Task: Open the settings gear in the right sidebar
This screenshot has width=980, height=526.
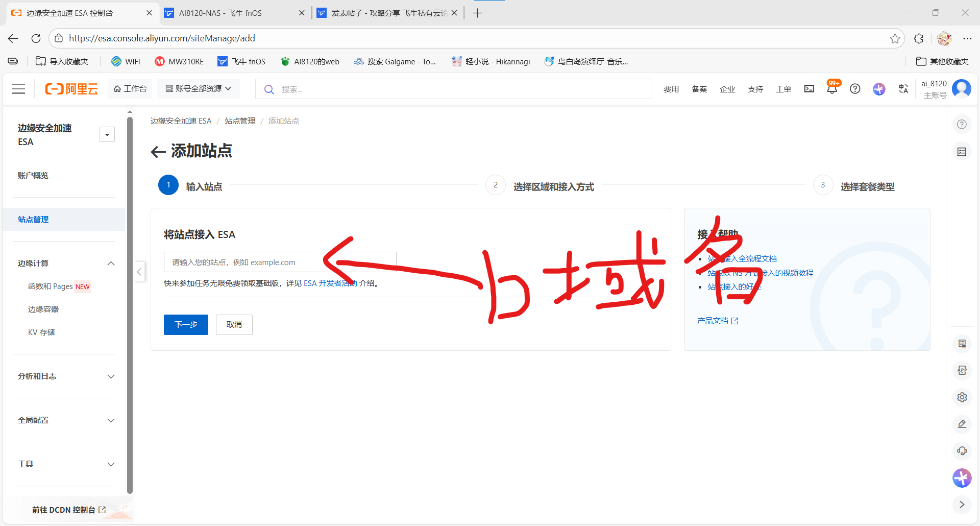Action: 962,397
